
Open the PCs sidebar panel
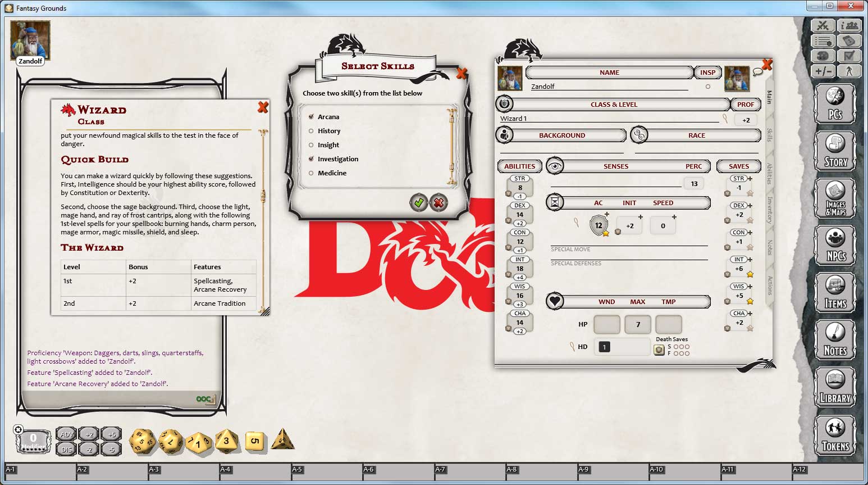[835, 104]
